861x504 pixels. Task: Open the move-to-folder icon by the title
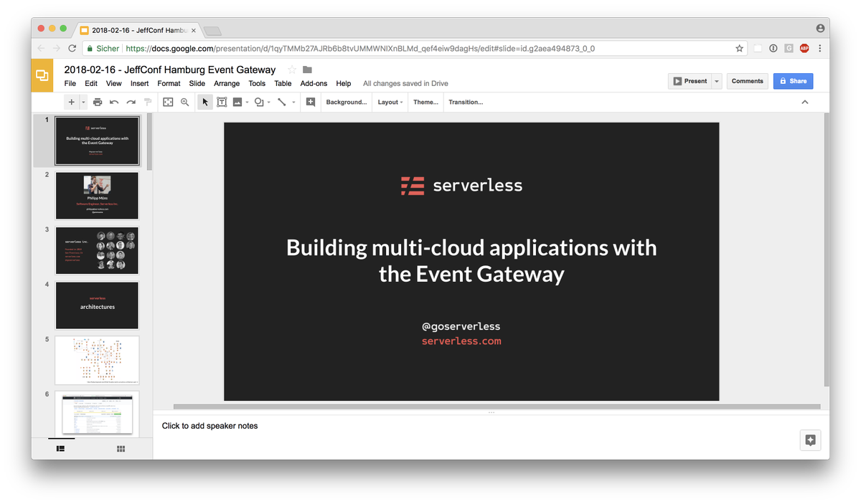click(308, 70)
